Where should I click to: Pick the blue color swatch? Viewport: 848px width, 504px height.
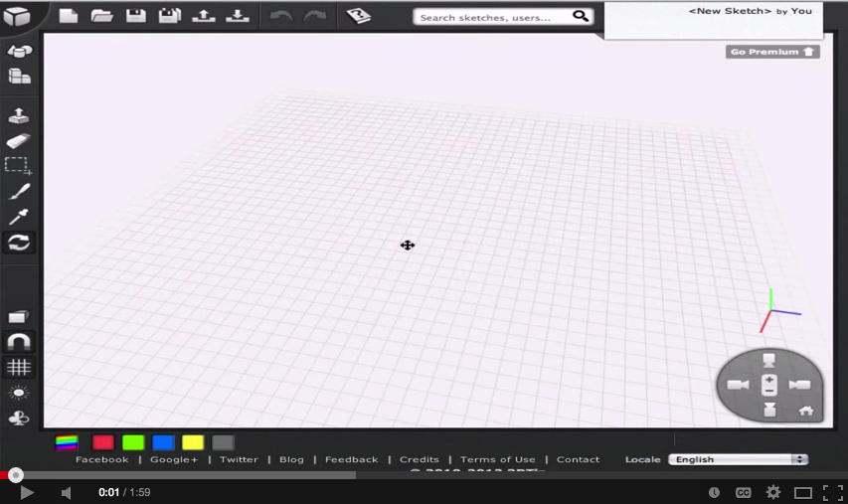[163, 443]
